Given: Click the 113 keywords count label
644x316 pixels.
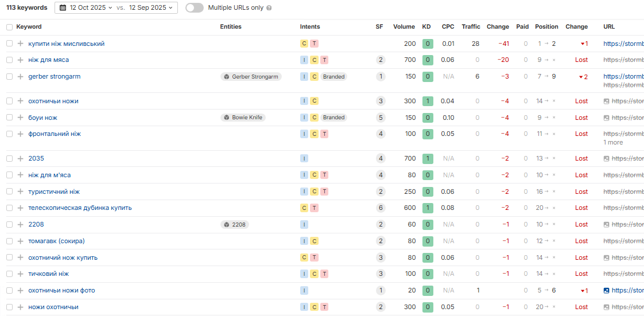Looking at the screenshot, I should point(27,8).
